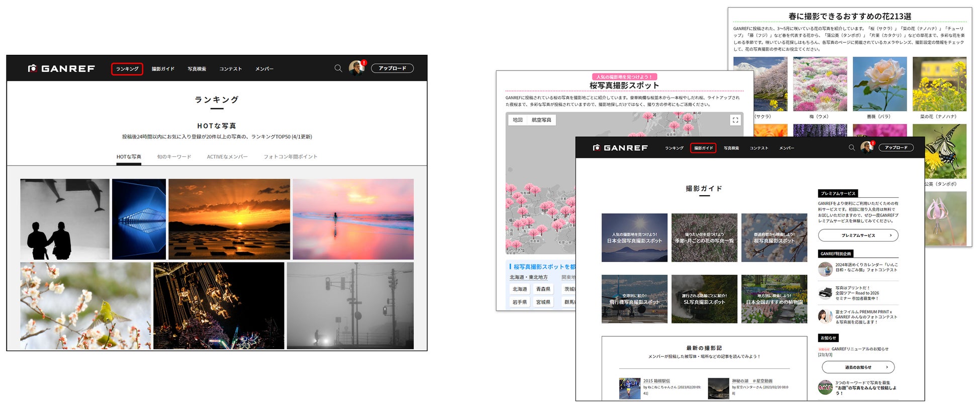Screen dimensions: 980x406
Task: Open the 季節・月ごとの花の写真一覧 guide card
Action: [704, 237]
